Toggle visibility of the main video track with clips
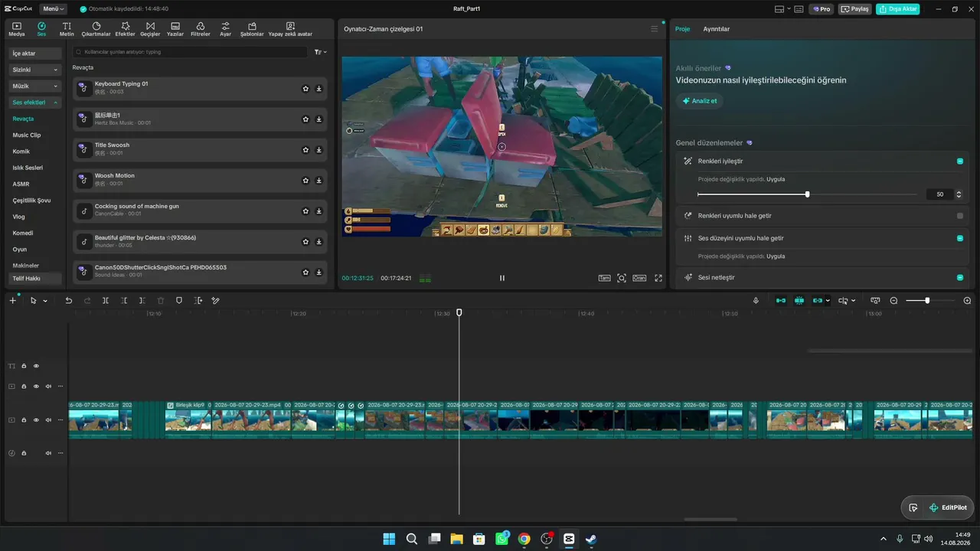The width and height of the screenshot is (980, 551). 36,419
